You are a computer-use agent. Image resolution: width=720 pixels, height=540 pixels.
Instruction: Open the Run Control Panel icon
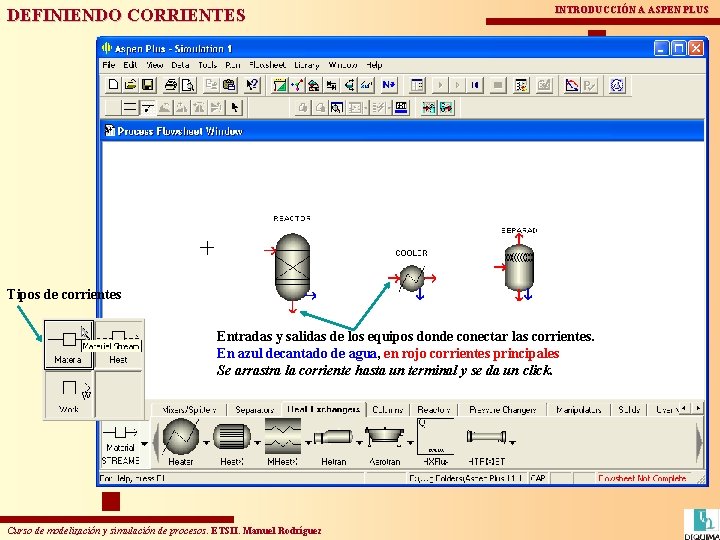(521, 85)
